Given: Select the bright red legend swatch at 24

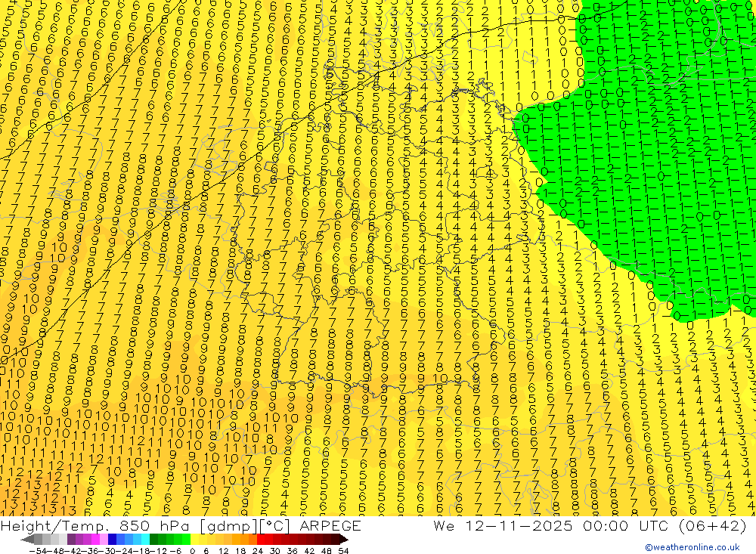Looking at the screenshot, I should [261, 540].
